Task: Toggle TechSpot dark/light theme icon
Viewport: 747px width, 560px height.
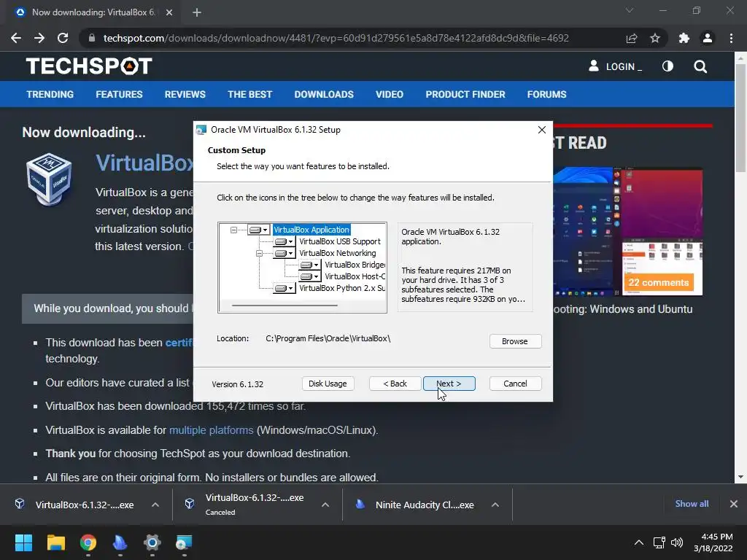Action: click(x=667, y=66)
